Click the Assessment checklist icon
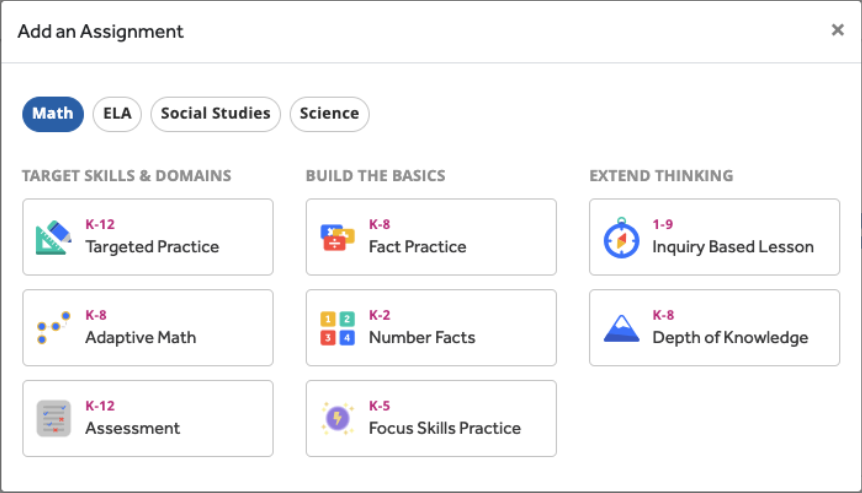 (x=53, y=418)
